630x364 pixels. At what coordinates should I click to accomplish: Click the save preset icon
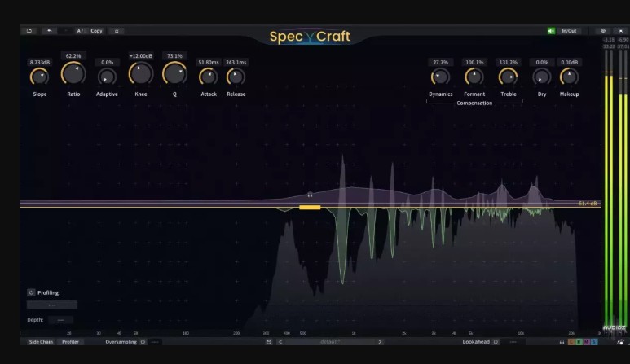point(268,342)
